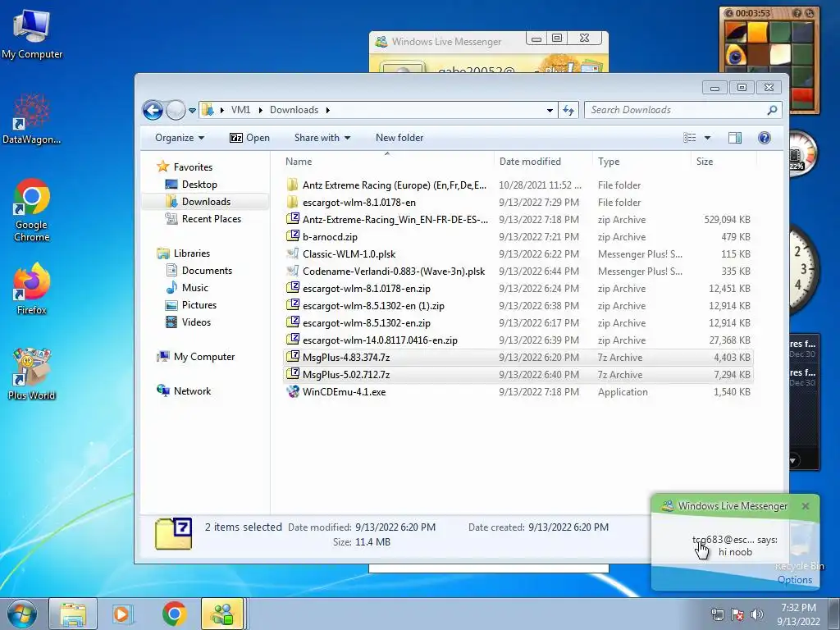Viewport: 840px width, 630px height.
Task: Select escargot-wlm-14.0.8117.0416-en.zip
Action: point(518,340)
